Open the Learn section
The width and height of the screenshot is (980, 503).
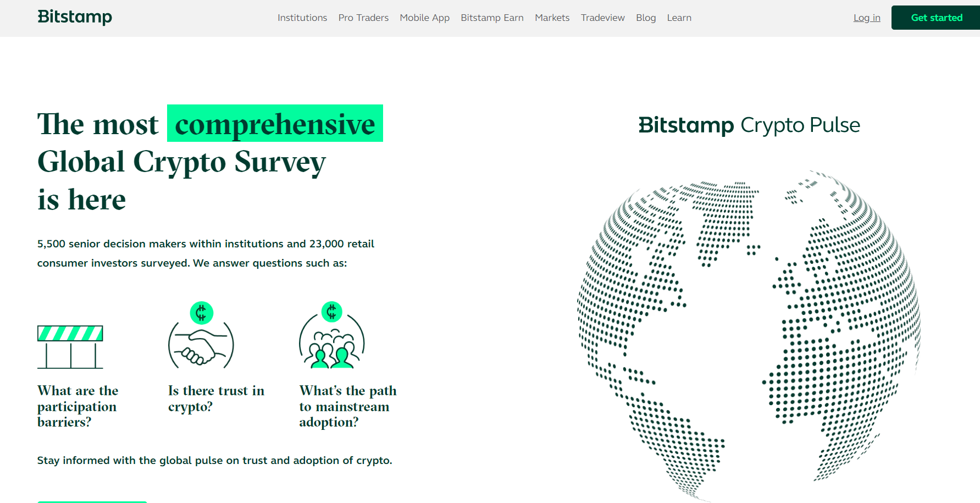[x=679, y=18]
